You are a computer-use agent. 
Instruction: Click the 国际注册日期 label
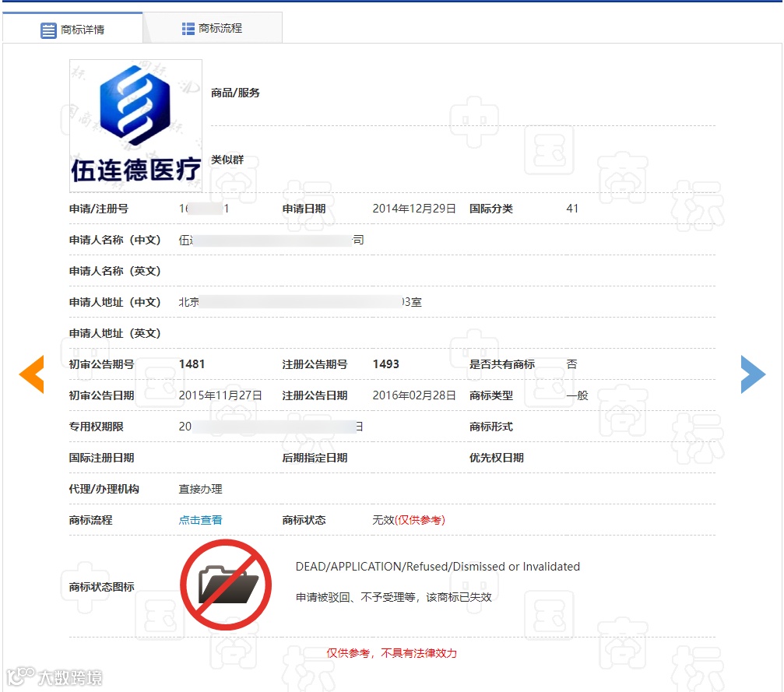point(101,458)
